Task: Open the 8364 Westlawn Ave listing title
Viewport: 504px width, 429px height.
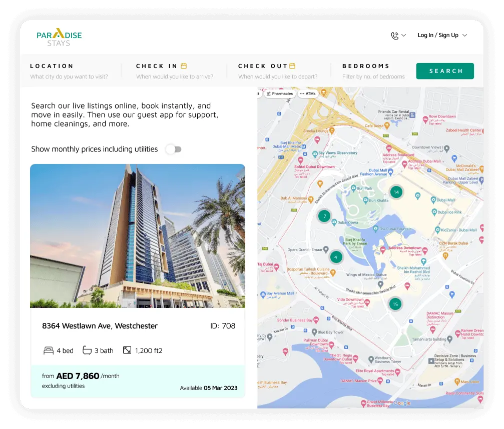Action: 100,326
